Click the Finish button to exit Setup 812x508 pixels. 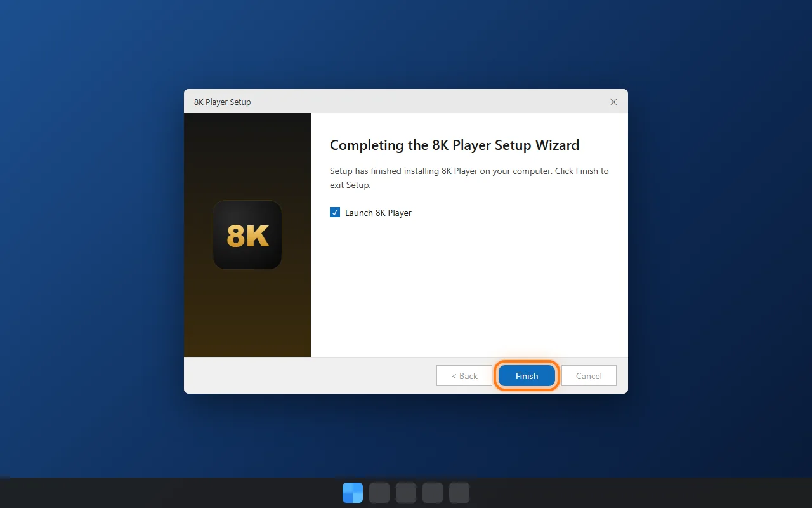click(527, 376)
